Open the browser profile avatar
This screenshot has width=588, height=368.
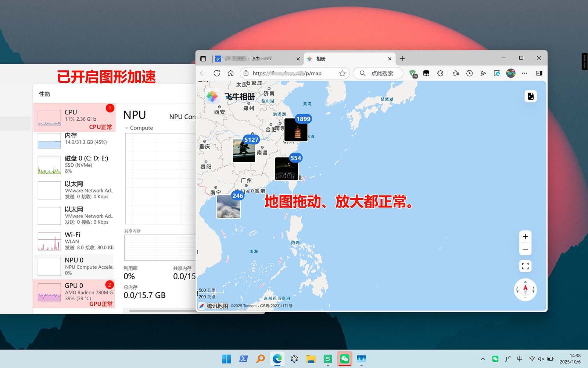coord(511,73)
